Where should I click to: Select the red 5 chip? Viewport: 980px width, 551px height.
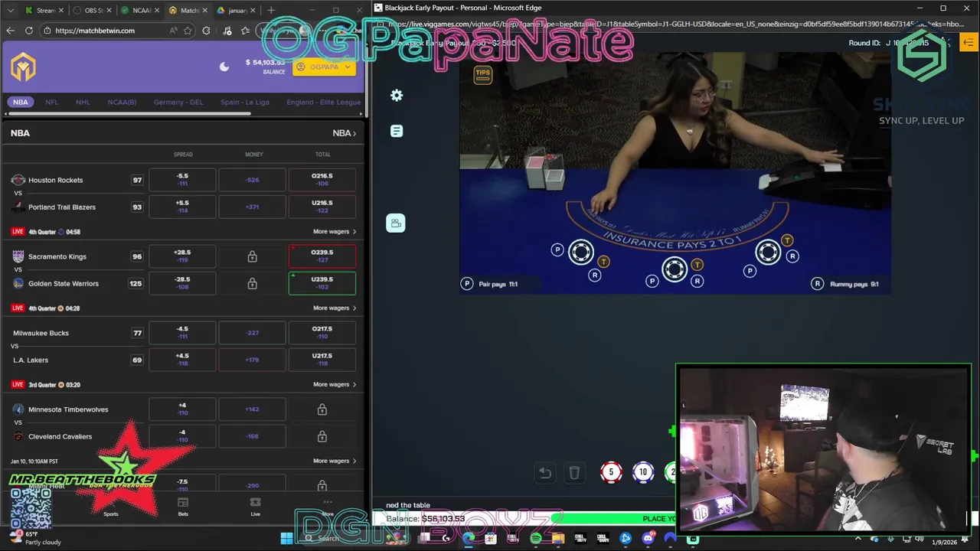click(x=611, y=472)
